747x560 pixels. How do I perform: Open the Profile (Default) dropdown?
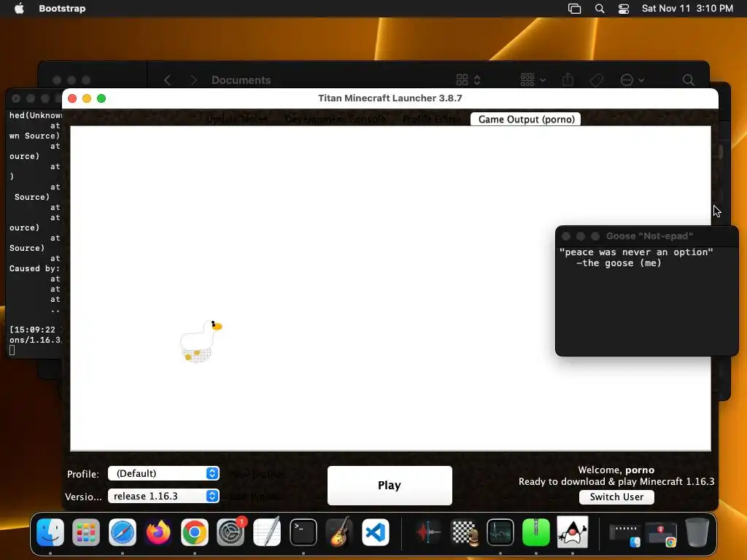tap(163, 473)
